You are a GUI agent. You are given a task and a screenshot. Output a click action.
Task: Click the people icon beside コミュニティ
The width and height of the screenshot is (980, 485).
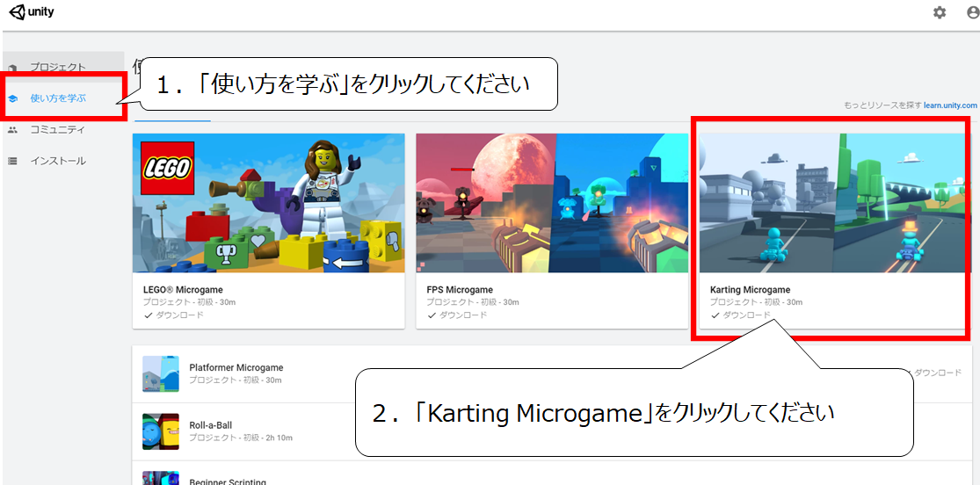click(x=12, y=130)
